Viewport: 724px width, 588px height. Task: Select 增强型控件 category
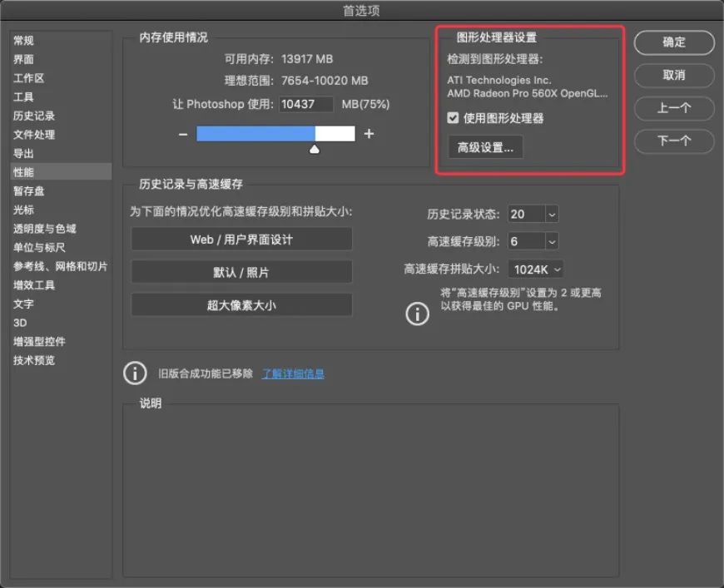coord(61,342)
